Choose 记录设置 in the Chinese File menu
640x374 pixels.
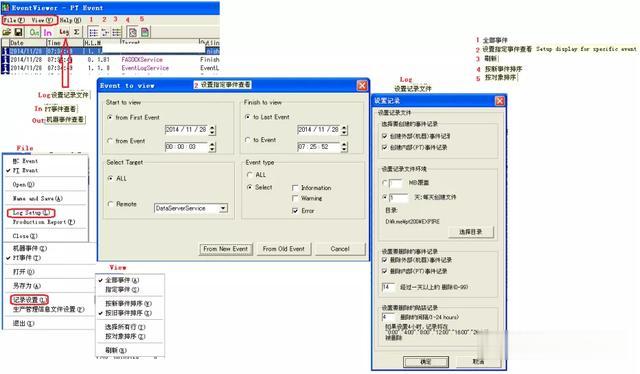point(29,300)
